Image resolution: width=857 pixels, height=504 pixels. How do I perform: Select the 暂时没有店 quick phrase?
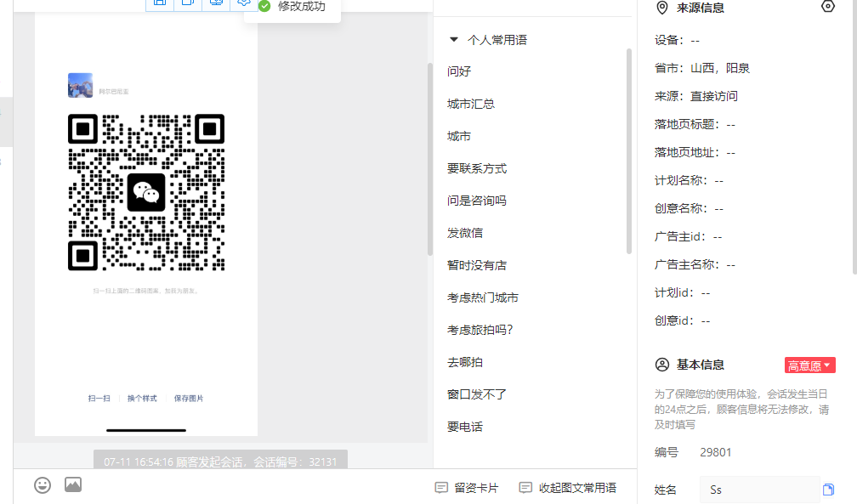477,265
